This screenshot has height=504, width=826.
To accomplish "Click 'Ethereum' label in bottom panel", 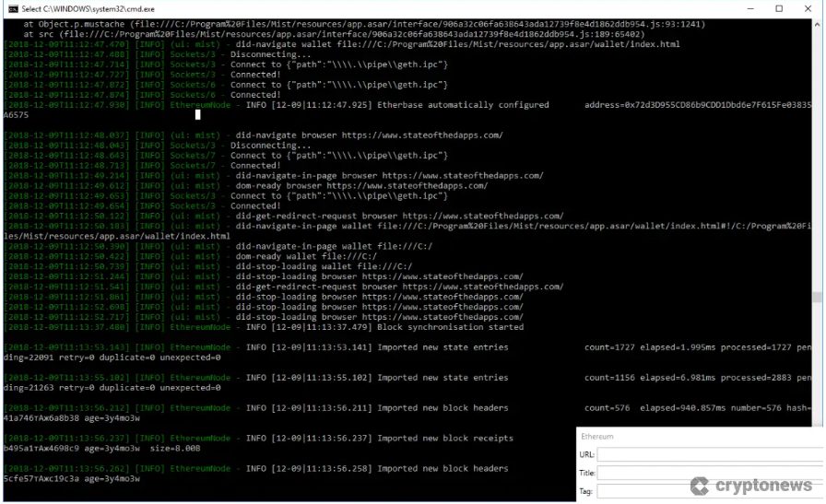I will coord(597,437).
